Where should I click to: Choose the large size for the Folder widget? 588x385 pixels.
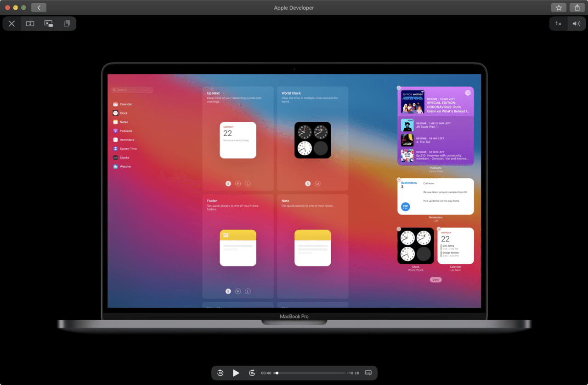(x=248, y=291)
